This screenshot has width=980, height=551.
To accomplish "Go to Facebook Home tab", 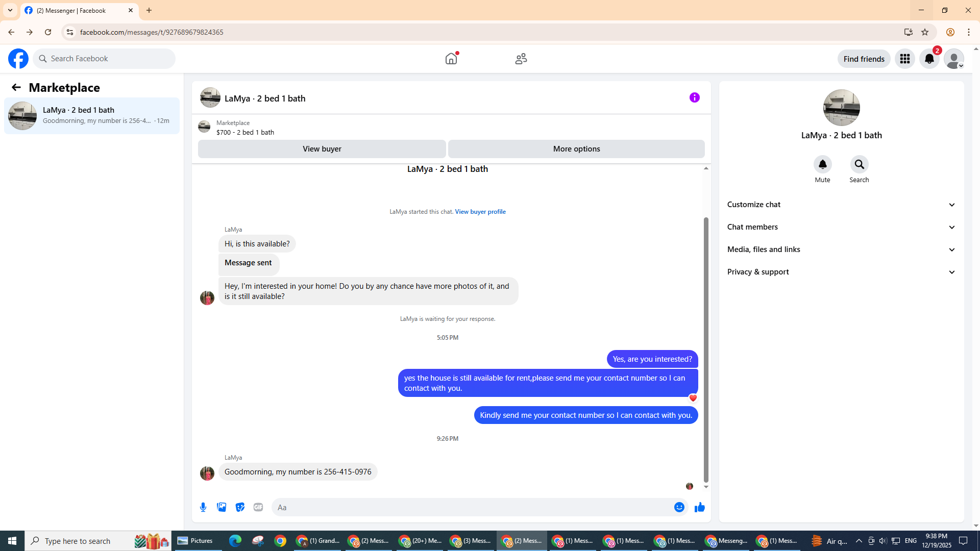I will pyautogui.click(x=451, y=59).
